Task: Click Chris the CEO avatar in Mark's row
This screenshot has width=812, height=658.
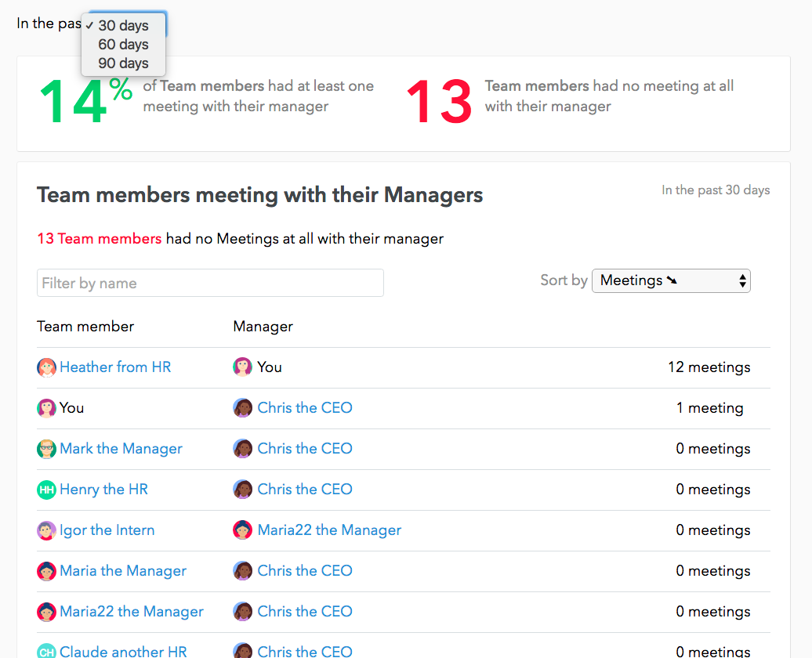Action: point(242,449)
